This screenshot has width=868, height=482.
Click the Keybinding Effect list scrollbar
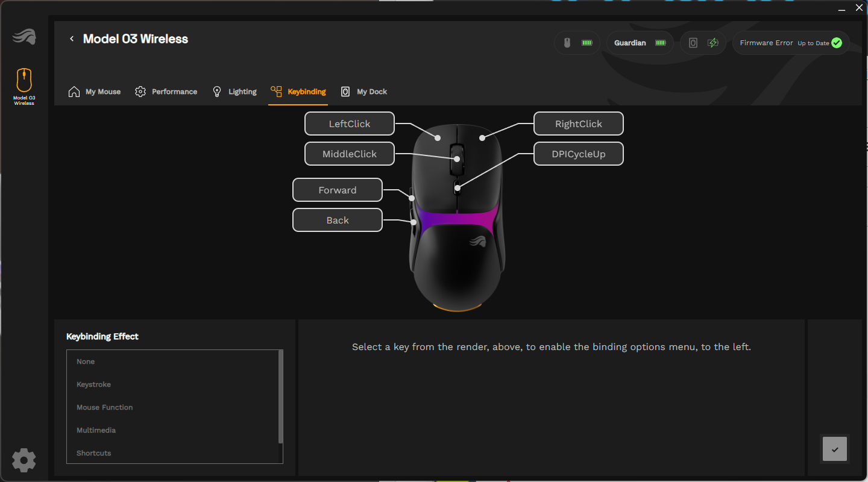280,398
